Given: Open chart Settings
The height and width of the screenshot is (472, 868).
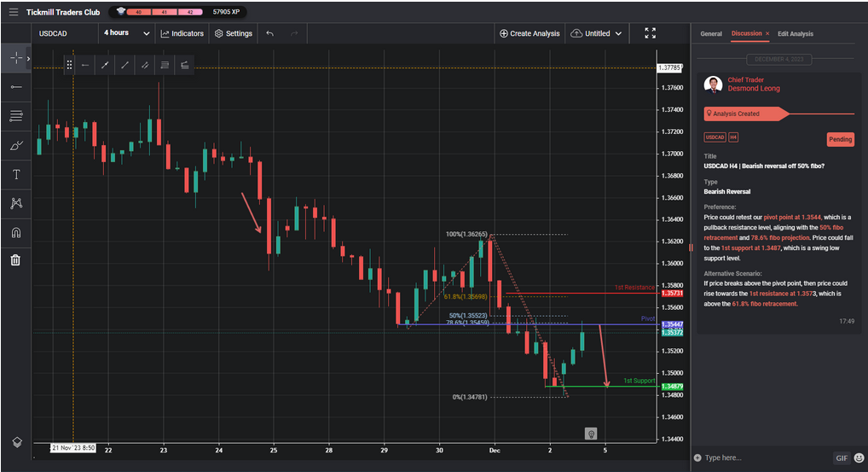Looking at the screenshot, I should coord(234,33).
